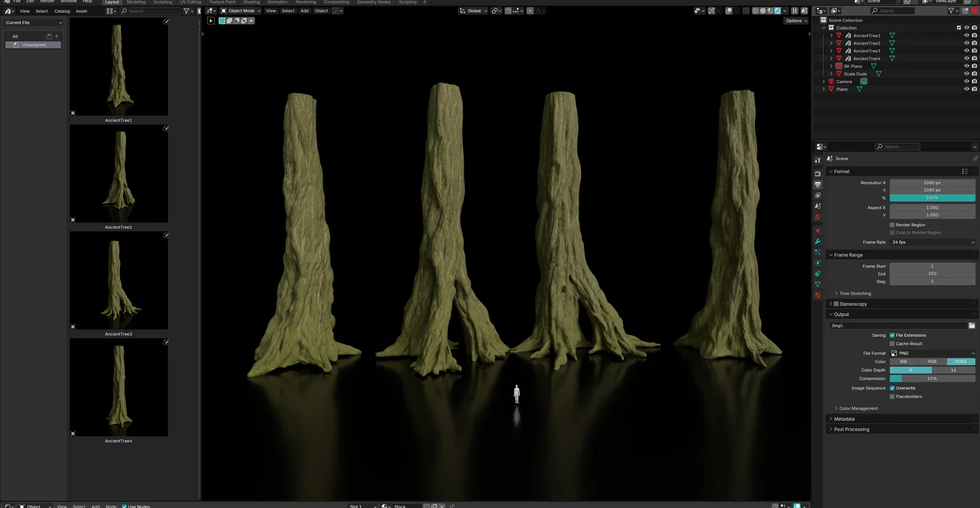The width and height of the screenshot is (980, 508).
Task: Open Object Mode dropdown
Action: point(241,10)
